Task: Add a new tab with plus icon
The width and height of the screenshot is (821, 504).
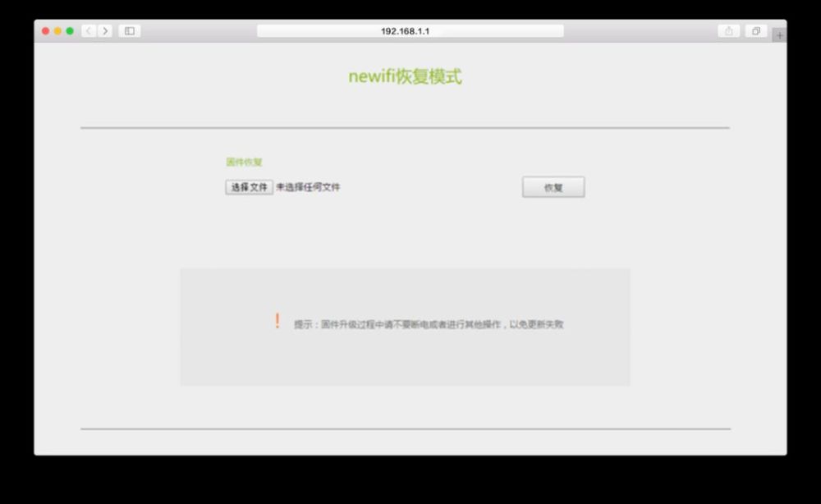Action: point(780,35)
